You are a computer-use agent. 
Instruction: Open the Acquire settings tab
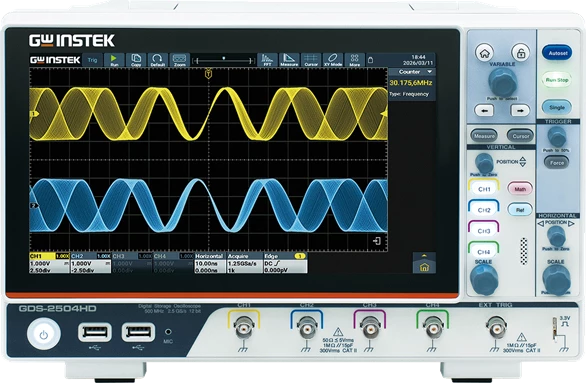[244, 264]
